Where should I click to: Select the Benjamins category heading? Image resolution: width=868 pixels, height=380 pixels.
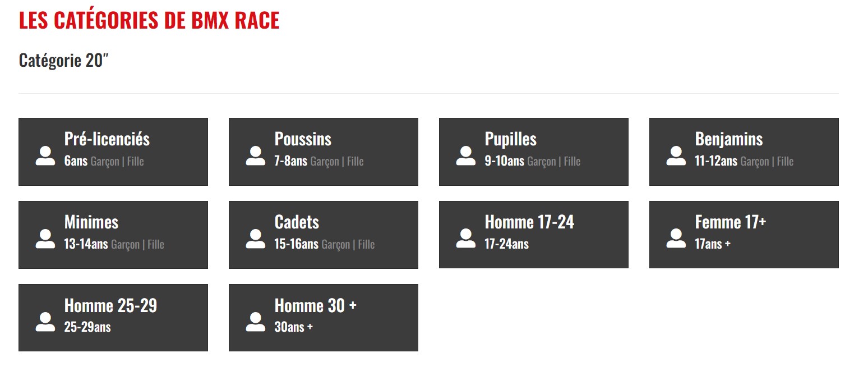(729, 139)
